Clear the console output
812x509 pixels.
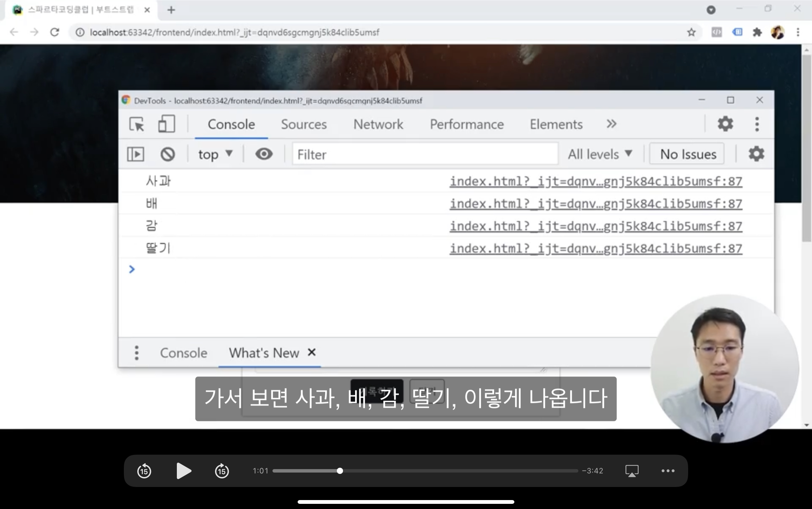[x=168, y=154]
